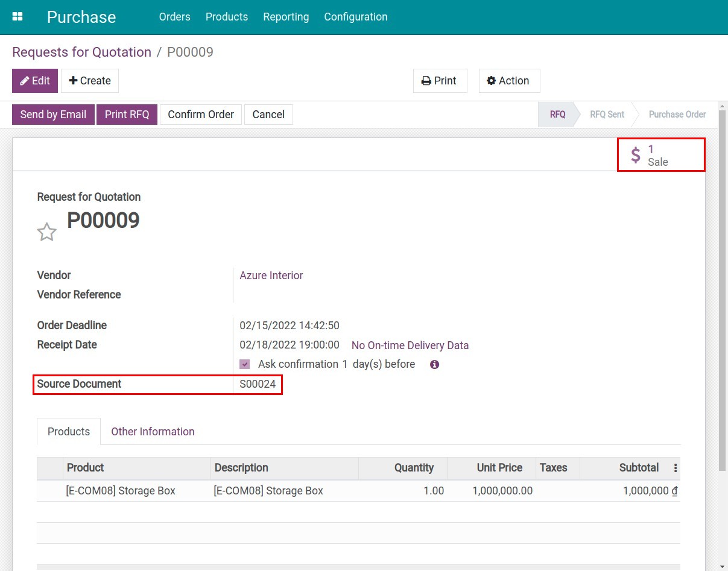Toggle the Ask confirmation checkbox

pos(244,364)
